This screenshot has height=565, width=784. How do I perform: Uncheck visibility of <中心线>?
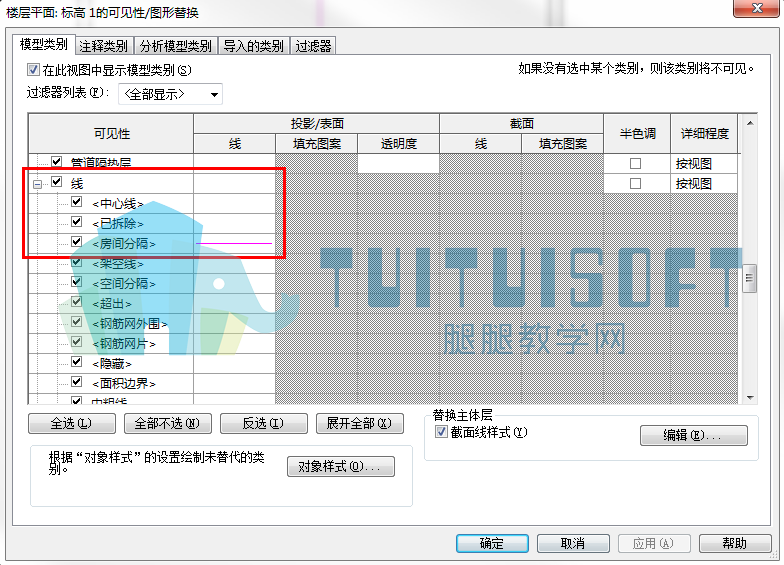coord(76,202)
